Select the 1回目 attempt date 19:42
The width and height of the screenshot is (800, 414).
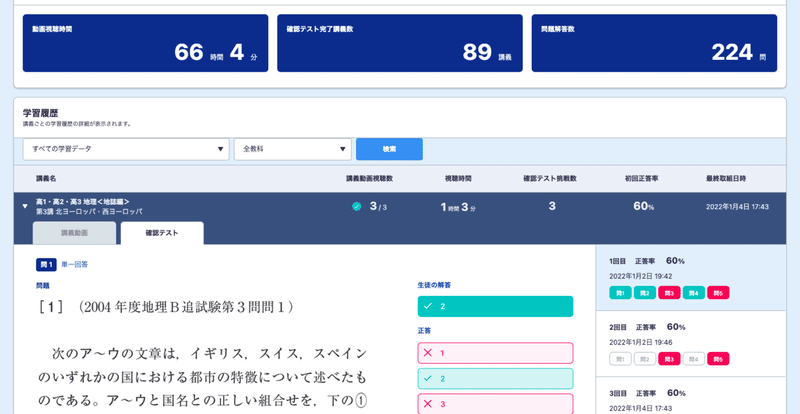[x=640, y=276]
